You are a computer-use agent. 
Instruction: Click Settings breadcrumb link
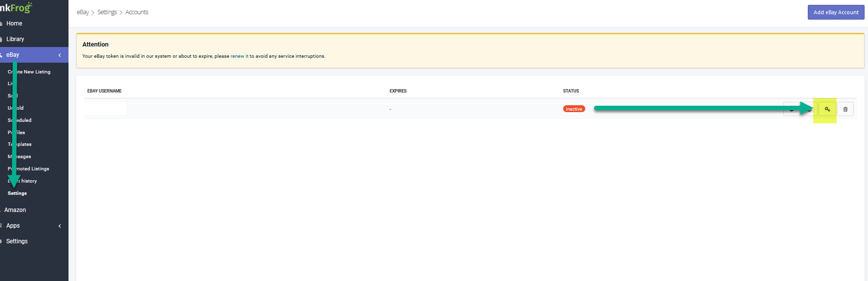(107, 12)
